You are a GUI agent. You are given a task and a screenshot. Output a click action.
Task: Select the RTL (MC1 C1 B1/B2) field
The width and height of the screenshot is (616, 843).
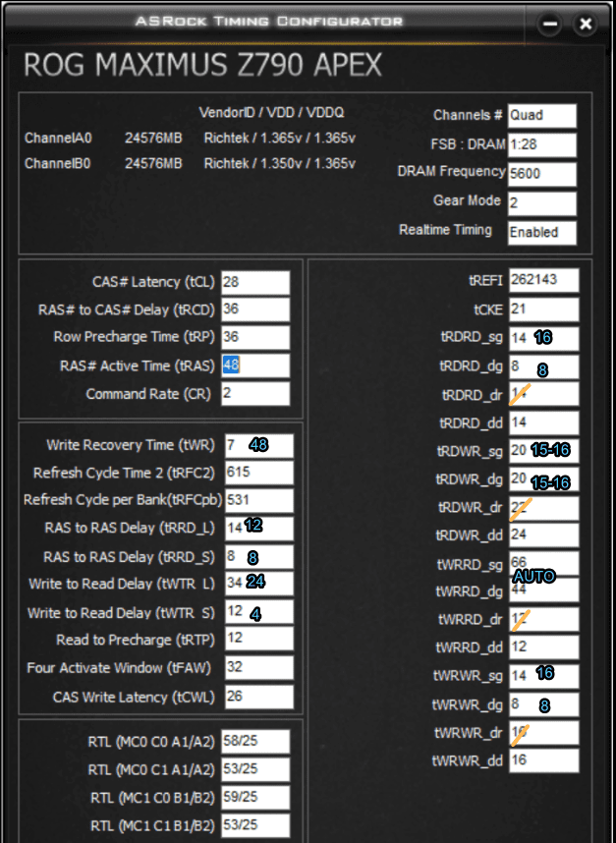coord(255,825)
